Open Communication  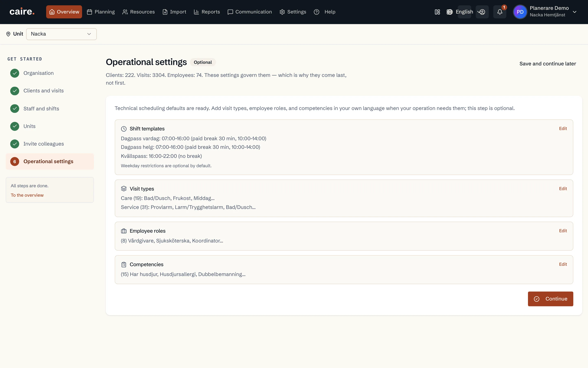pyautogui.click(x=249, y=12)
